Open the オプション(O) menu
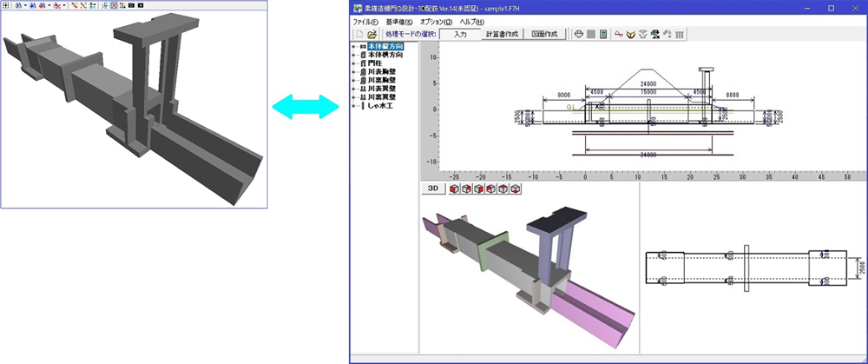This screenshot has height=364, width=868. coord(437,23)
